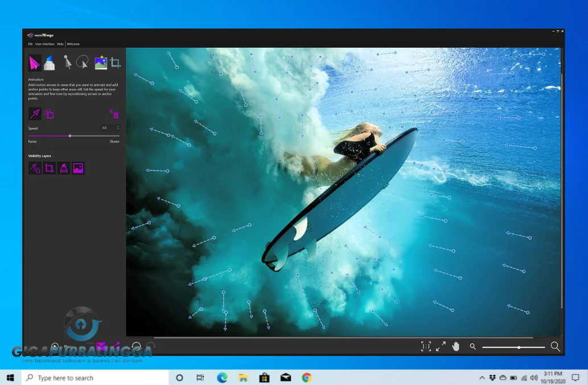This screenshot has width=588, height=385.
Task: Select the Motion Arrow tool
Action: [34, 63]
